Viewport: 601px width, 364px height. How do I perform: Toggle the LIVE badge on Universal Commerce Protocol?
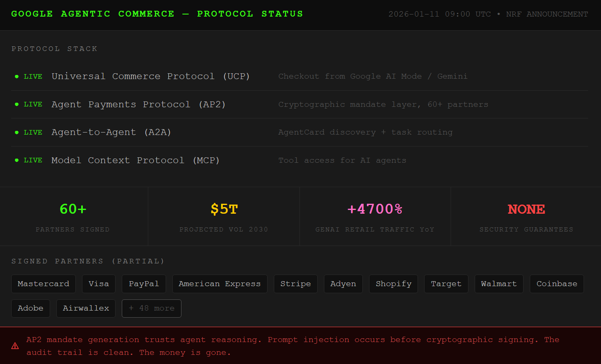click(33, 76)
